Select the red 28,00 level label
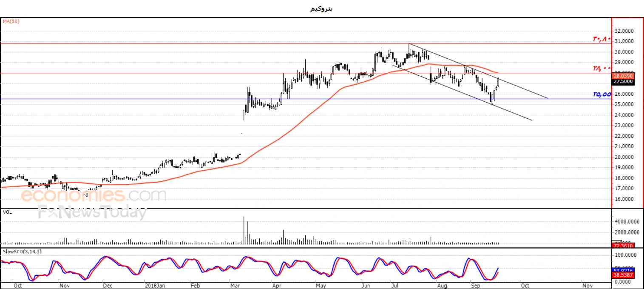This screenshot has width=644, height=289. point(602,68)
